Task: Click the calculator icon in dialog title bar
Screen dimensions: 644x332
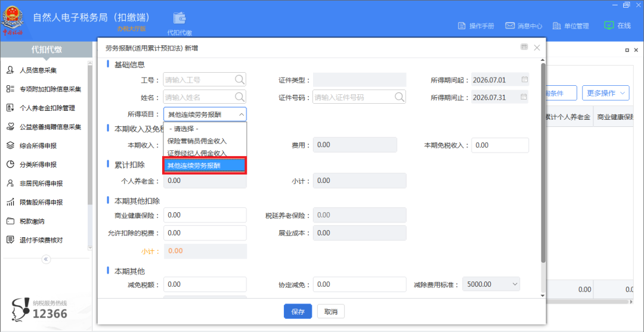Action: (x=524, y=47)
